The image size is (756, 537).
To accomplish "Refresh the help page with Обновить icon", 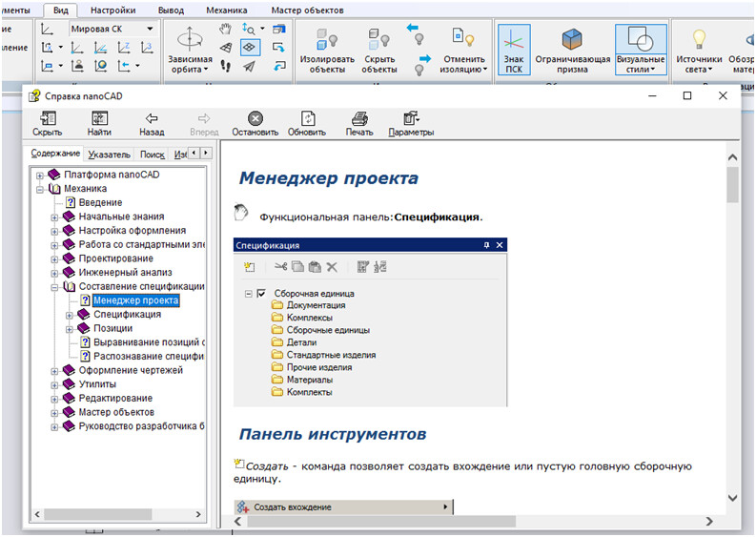I will [x=307, y=118].
